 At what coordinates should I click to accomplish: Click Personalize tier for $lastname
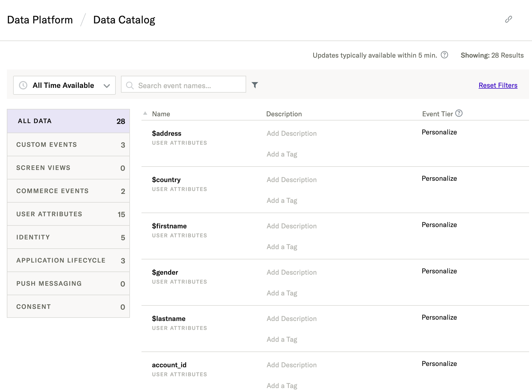coord(439,317)
